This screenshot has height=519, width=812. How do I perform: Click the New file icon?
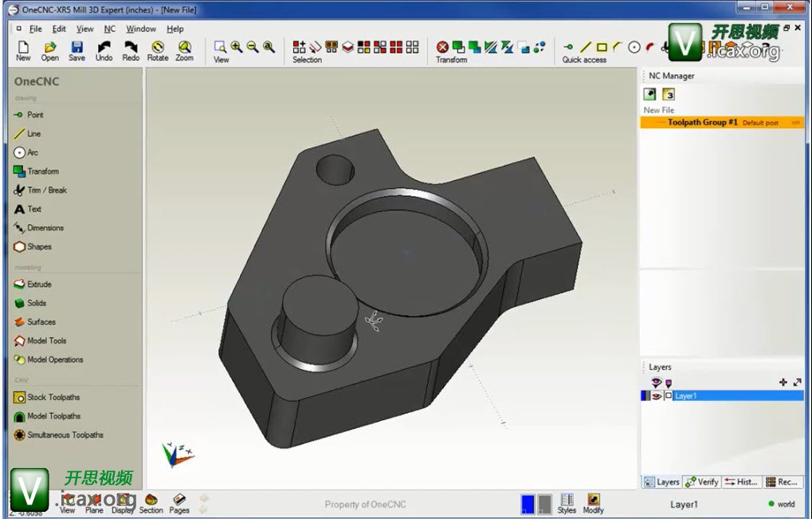point(23,48)
